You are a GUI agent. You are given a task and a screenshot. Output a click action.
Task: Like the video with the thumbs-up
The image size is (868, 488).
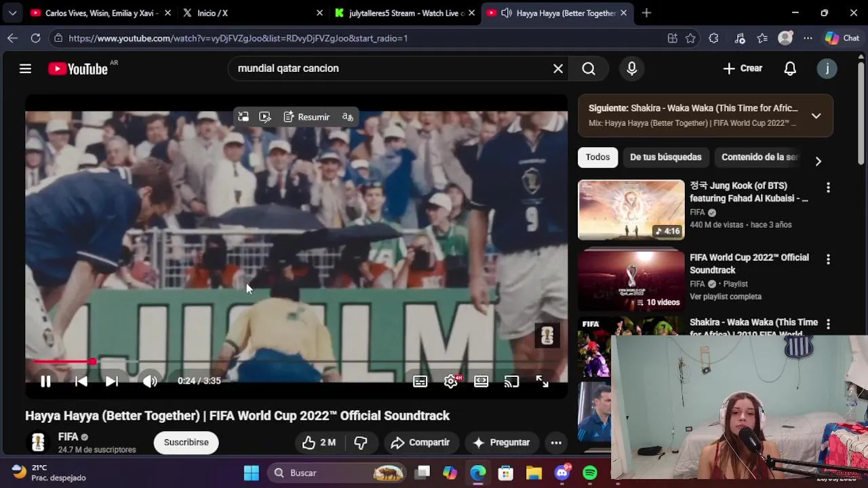pyautogui.click(x=319, y=443)
